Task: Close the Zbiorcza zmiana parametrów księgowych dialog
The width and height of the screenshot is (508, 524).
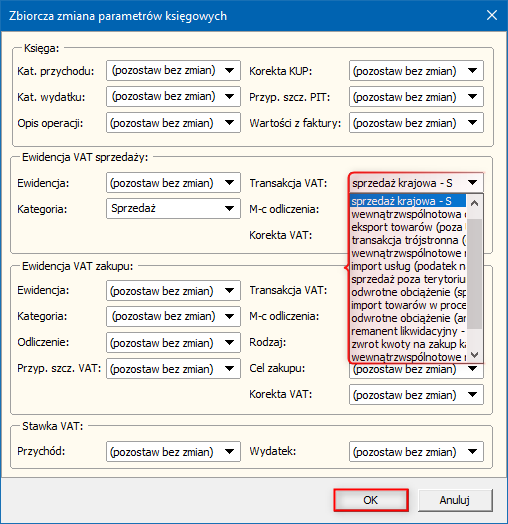Action: click(x=492, y=15)
